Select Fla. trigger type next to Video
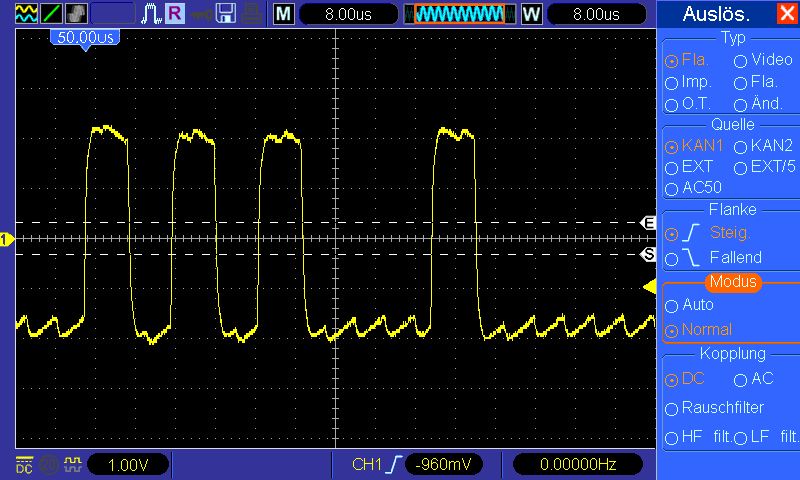 tap(686, 60)
